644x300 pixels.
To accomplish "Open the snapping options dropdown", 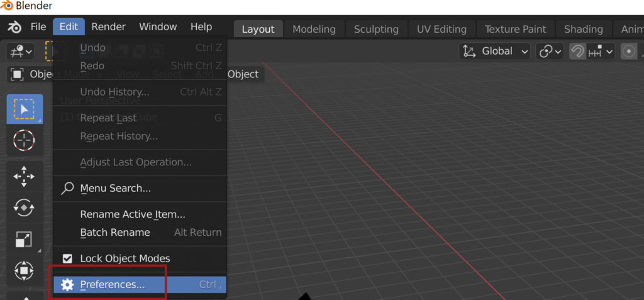I will (601, 52).
